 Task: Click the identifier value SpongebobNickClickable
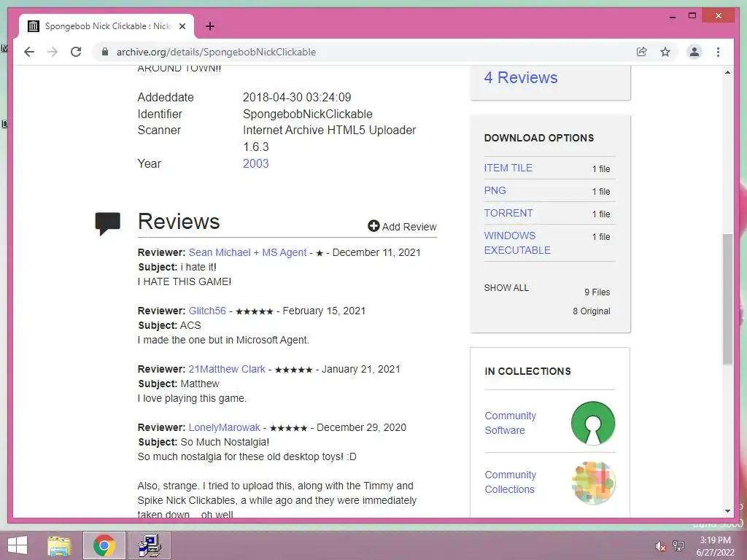(308, 114)
